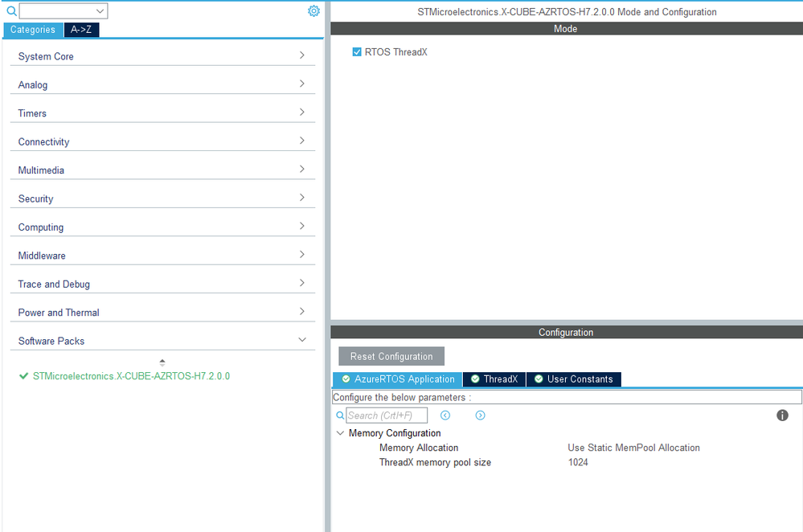This screenshot has width=803, height=532.
Task: Click the Mode section header
Action: click(x=567, y=29)
